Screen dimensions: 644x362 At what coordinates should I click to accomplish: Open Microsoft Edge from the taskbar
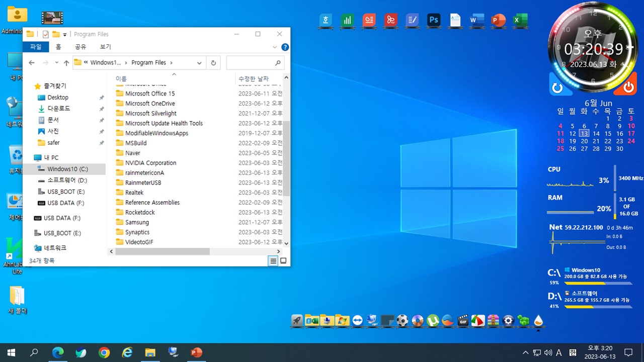pos(58,352)
